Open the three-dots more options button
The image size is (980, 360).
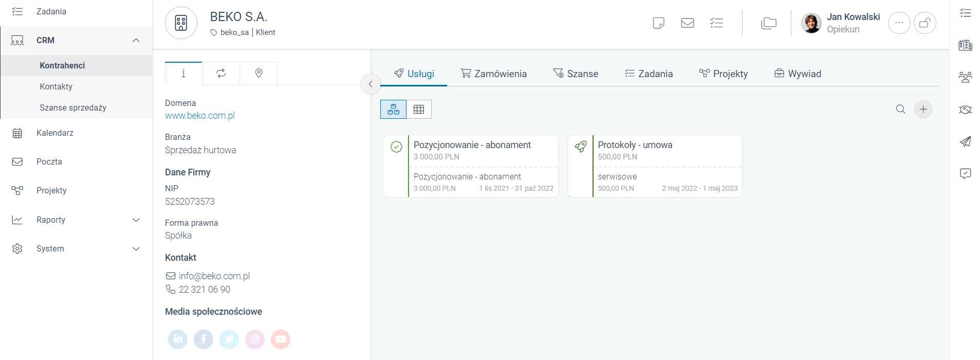[899, 23]
